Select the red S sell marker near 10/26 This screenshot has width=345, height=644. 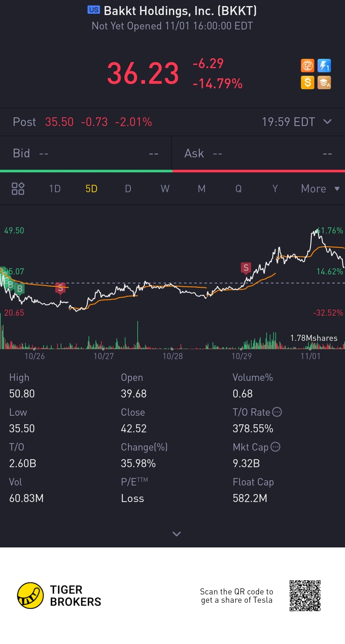pyautogui.click(x=60, y=288)
